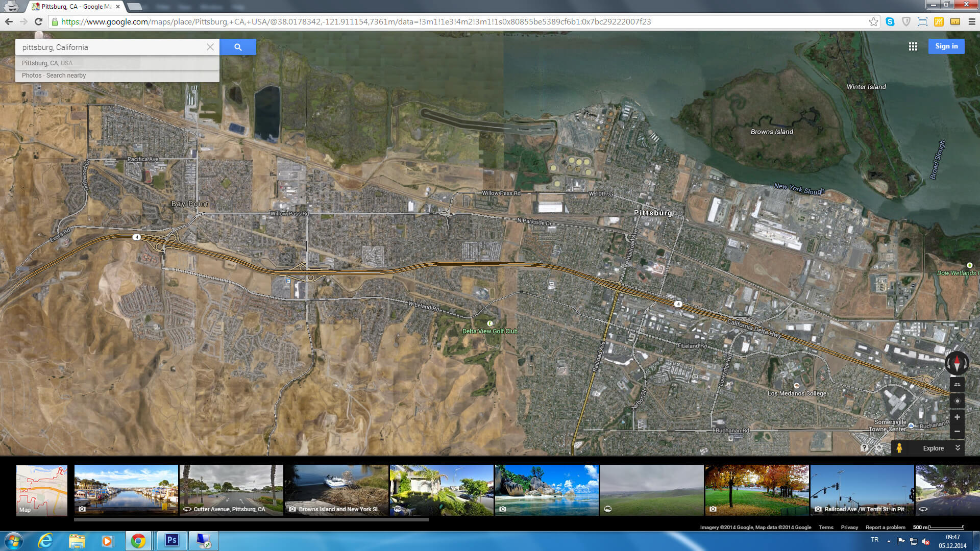Select the Street View pegman

click(x=899, y=448)
